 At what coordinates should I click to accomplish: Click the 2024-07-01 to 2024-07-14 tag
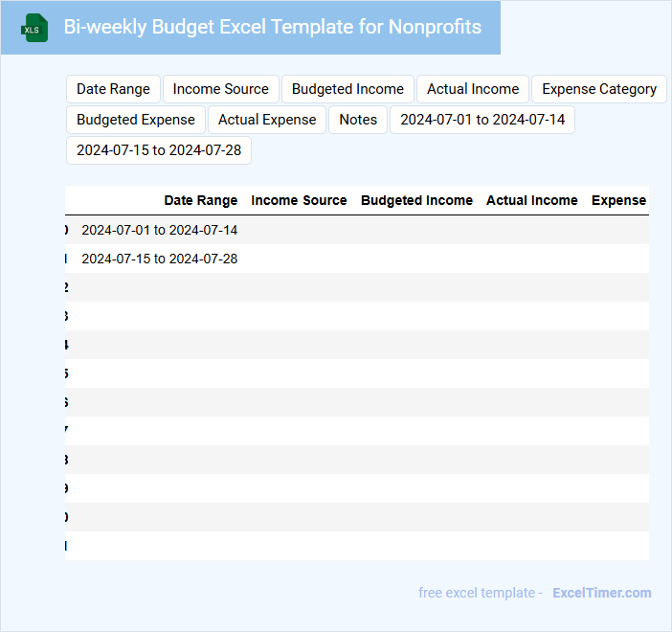coord(482,120)
